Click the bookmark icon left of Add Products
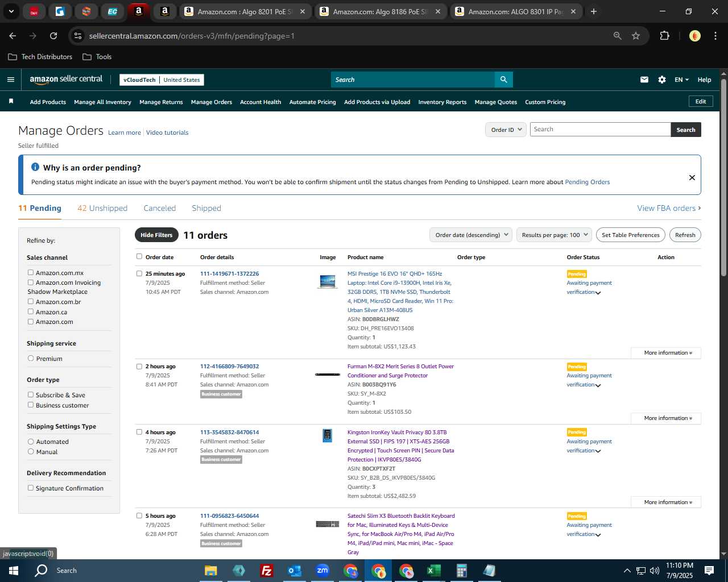728x582 pixels. 11,102
